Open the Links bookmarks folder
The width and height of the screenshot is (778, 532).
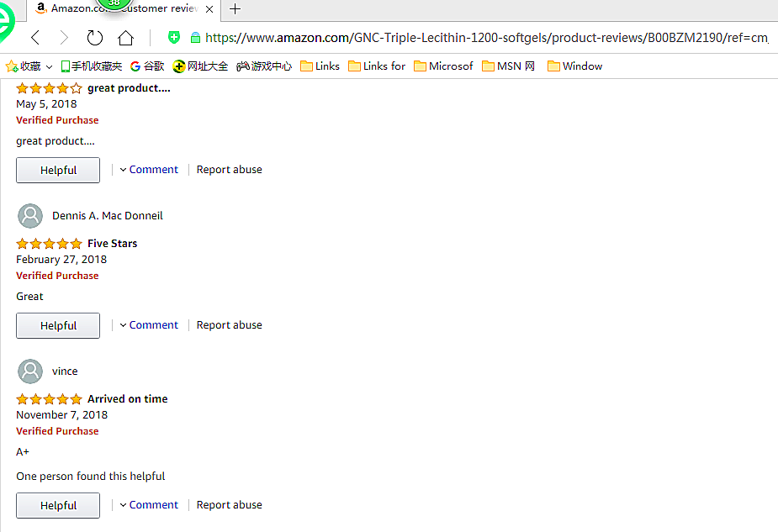point(320,66)
